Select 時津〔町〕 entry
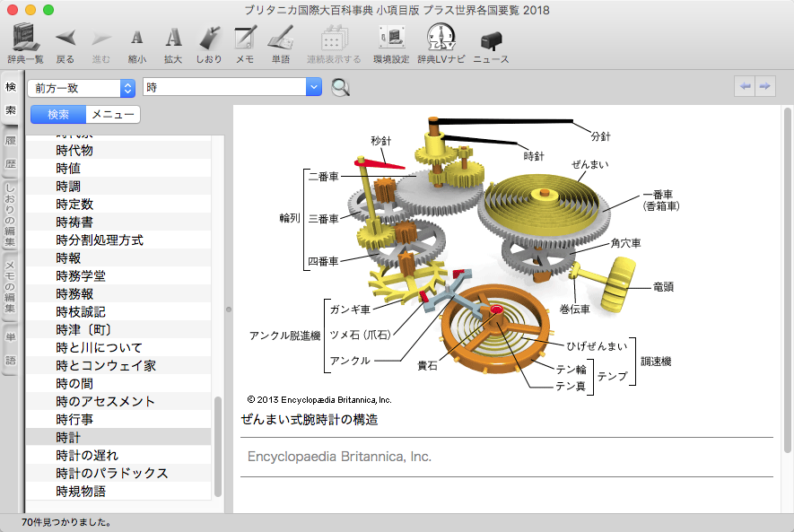Image resolution: width=794 pixels, height=532 pixels. tap(118, 329)
